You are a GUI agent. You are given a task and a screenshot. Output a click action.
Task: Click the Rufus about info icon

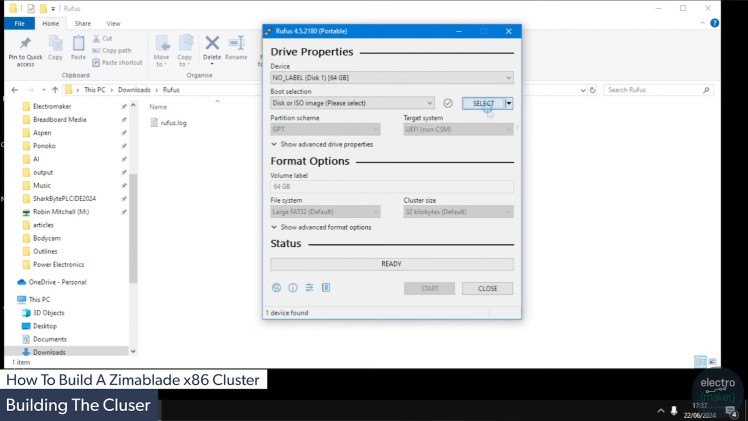coord(293,288)
